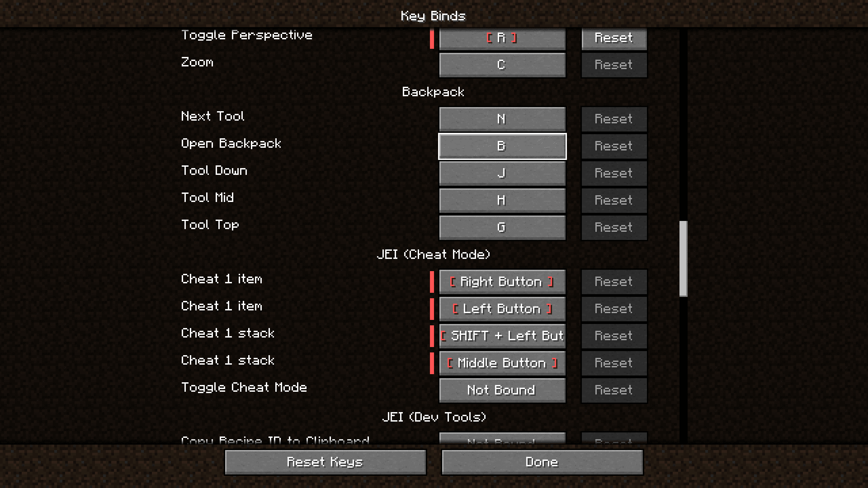Click the Next Tool key bind button
The height and width of the screenshot is (488, 868).
[501, 118]
